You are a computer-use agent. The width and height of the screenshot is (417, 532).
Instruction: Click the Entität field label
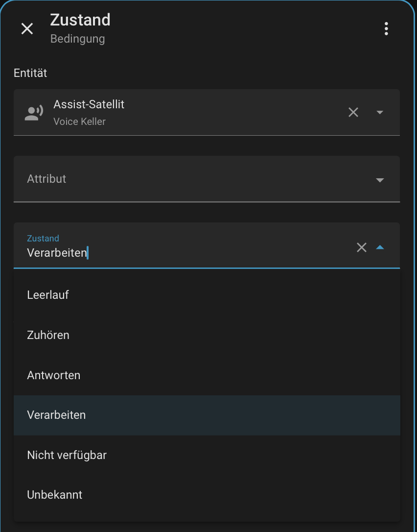click(x=30, y=73)
